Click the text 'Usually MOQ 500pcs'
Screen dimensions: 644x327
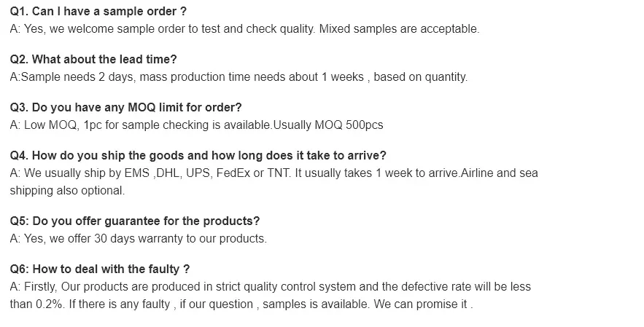pyautogui.click(x=328, y=125)
